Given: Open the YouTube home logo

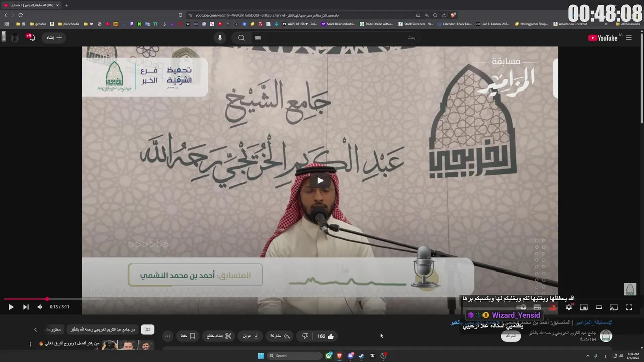Looking at the screenshot, I should [x=603, y=38].
